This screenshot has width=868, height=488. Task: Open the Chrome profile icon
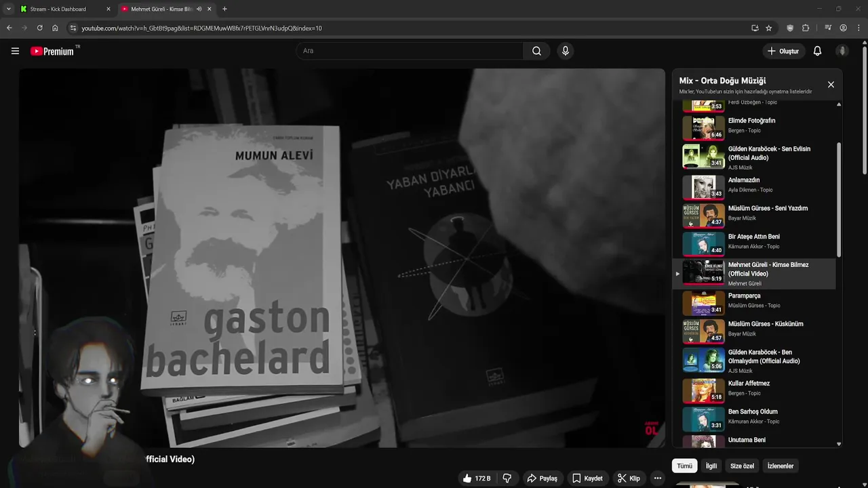click(843, 28)
